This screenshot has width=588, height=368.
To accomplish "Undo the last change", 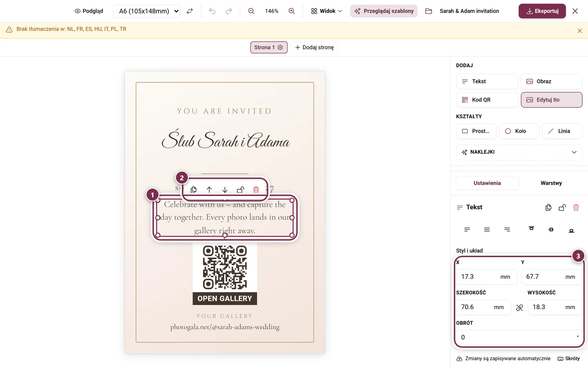I will coord(212,11).
